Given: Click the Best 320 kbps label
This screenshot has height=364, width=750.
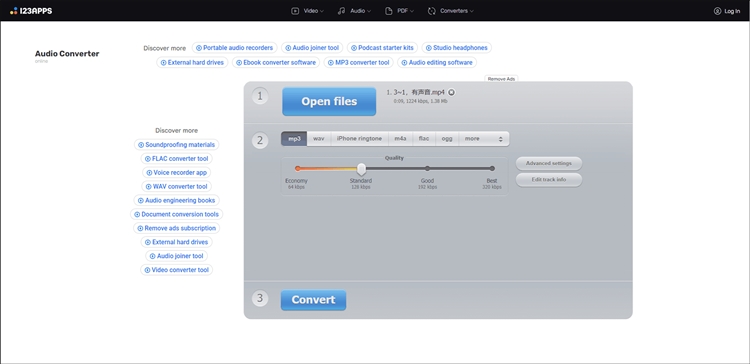Looking at the screenshot, I should point(492,184).
